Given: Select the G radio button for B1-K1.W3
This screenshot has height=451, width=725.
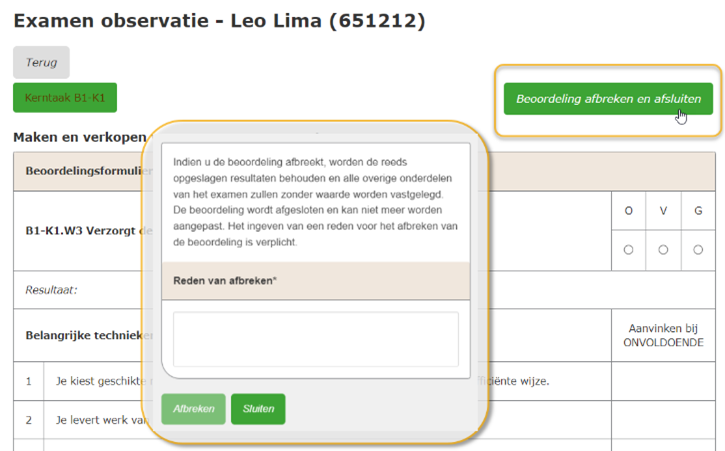Looking at the screenshot, I should [x=698, y=250].
